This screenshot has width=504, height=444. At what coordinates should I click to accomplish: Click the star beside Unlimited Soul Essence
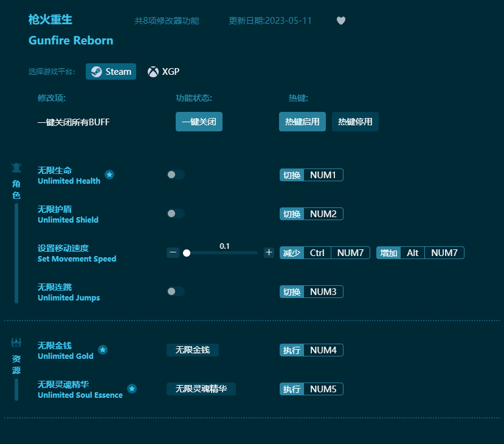point(132,389)
